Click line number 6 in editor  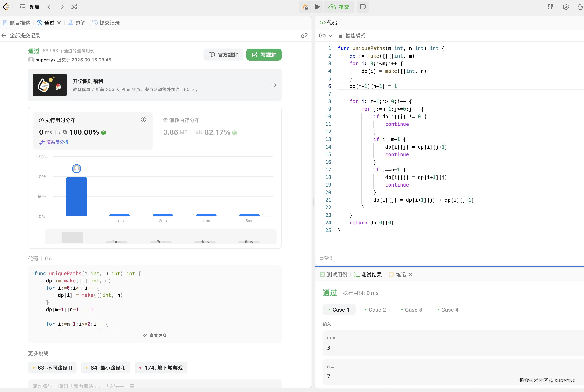[330, 86]
